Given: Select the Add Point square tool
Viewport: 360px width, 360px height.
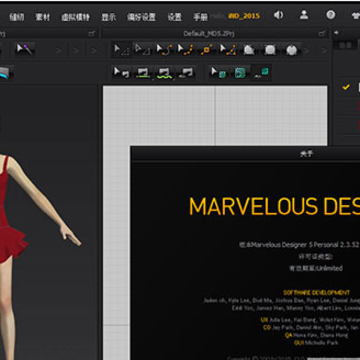Looking at the screenshot, I should pos(206,50).
